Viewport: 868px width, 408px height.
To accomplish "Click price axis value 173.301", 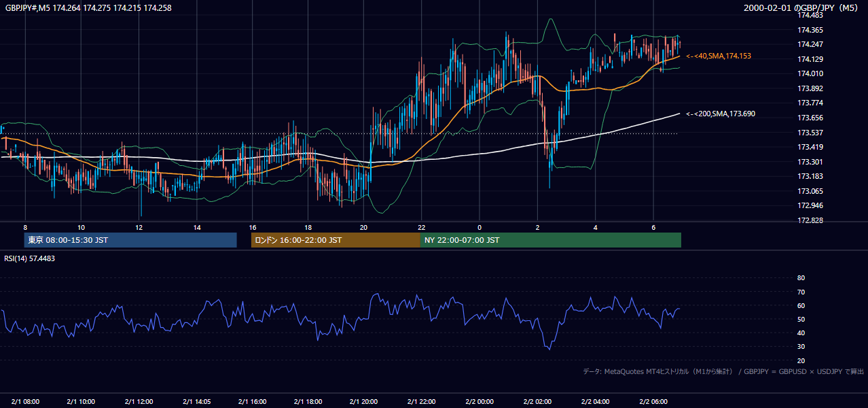I will coord(810,162).
